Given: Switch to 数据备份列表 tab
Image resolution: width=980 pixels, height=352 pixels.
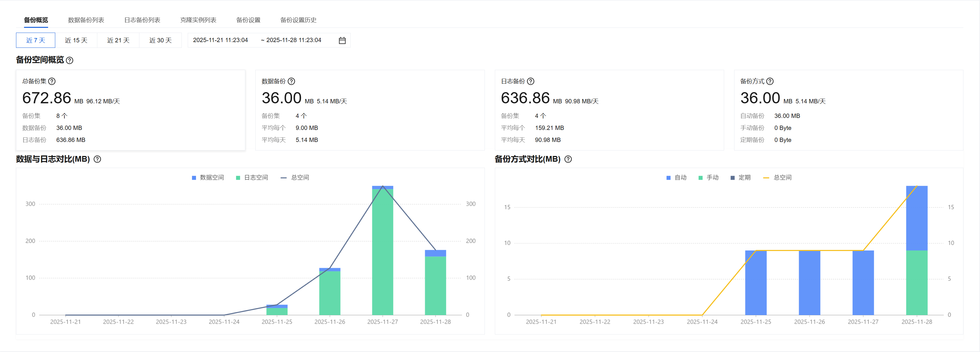Looking at the screenshot, I should (x=86, y=20).
